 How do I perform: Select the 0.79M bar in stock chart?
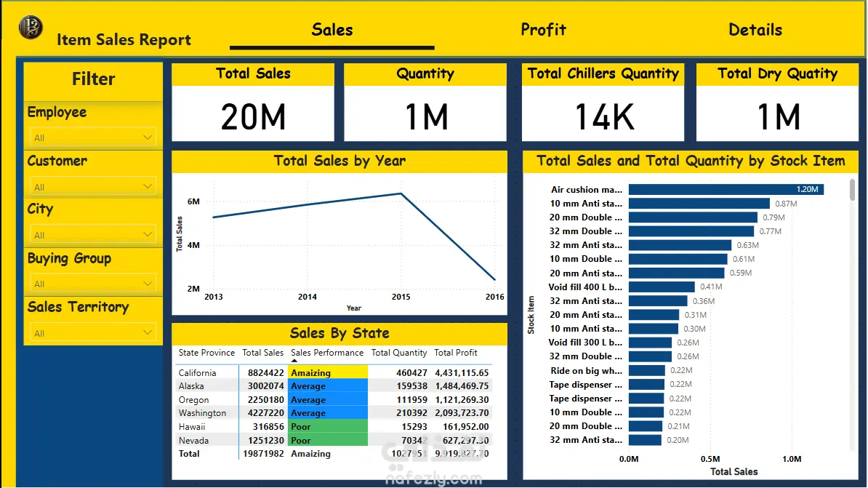pos(693,217)
